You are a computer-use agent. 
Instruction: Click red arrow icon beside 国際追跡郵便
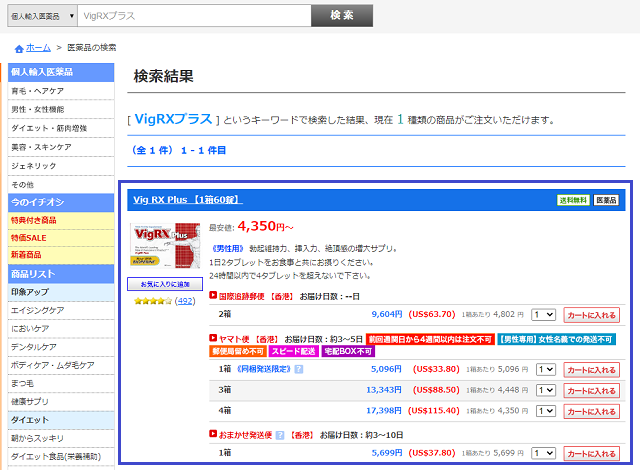click(x=213, y=295)
